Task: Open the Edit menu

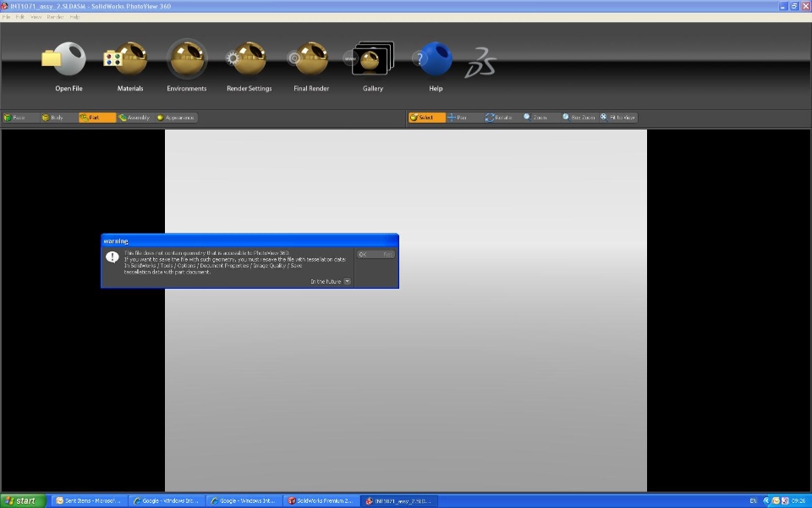Action: click(x=19, y=17)
